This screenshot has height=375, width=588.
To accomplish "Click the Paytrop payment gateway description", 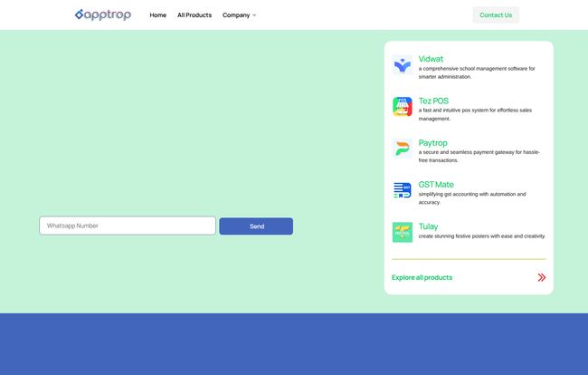I will (x=479, y=156).
